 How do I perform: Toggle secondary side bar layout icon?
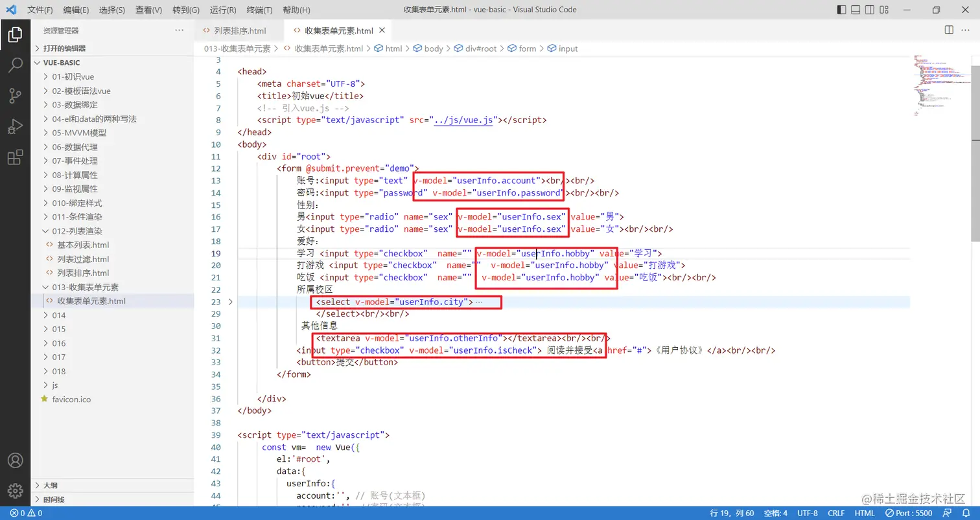pyautogui.click(x=870, y=10)
